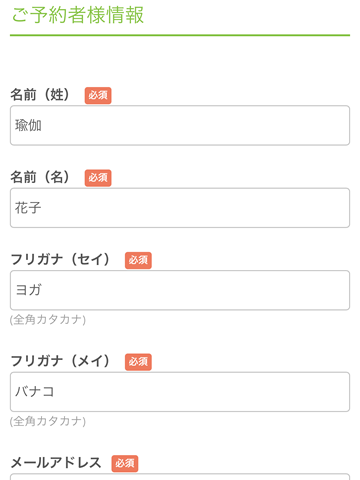Click the メールアドレス label

tap(56, 463)
